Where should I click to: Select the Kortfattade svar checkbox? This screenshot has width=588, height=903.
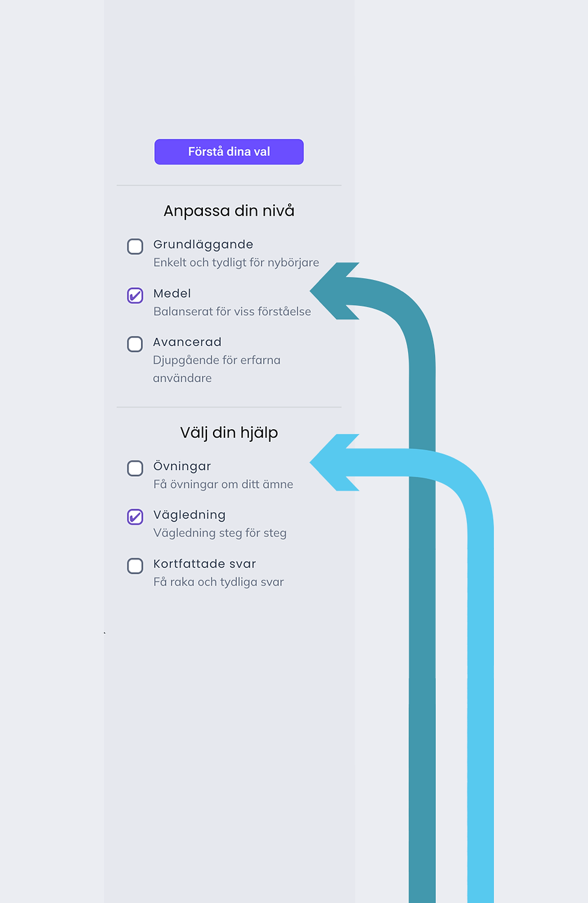click(x=135, y=566)
